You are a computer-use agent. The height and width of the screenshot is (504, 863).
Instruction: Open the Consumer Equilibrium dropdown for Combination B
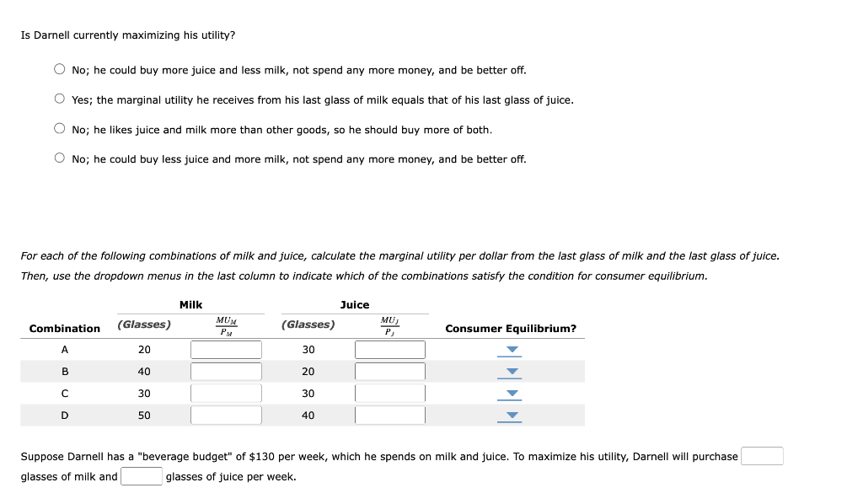(509, 371)
